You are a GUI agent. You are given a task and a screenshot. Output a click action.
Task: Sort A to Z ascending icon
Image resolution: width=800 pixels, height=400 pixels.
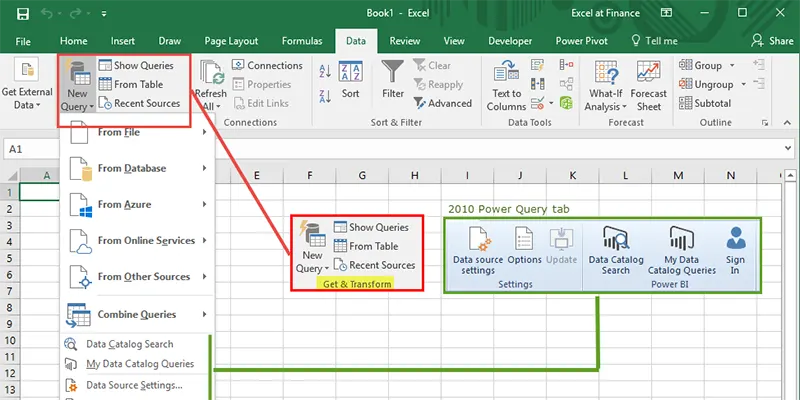point(325,71)
